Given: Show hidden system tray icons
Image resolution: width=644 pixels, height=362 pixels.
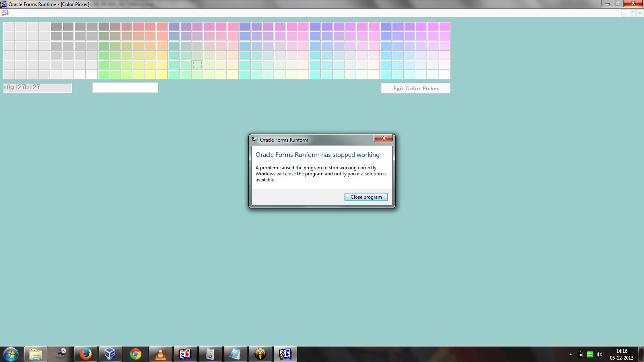Looking at the screenshot, I should 570,354.
